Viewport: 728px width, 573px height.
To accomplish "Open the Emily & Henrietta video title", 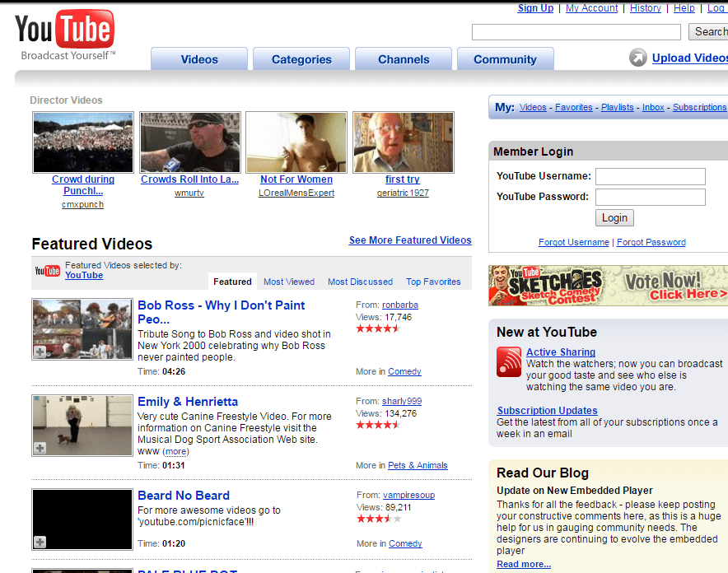I will [188, 402].
